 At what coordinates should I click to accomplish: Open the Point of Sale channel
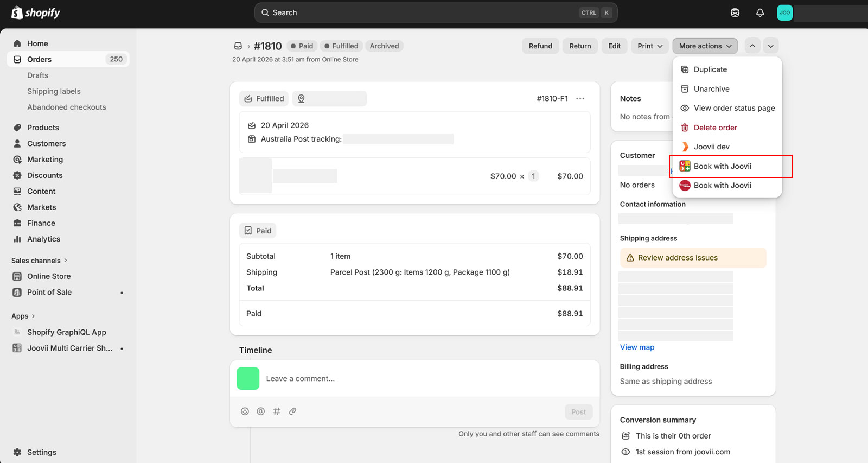(68, 292)
